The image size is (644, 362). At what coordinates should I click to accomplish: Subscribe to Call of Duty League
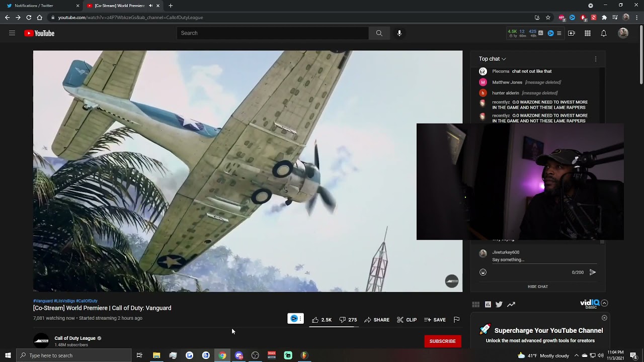[x=442, y=341]
